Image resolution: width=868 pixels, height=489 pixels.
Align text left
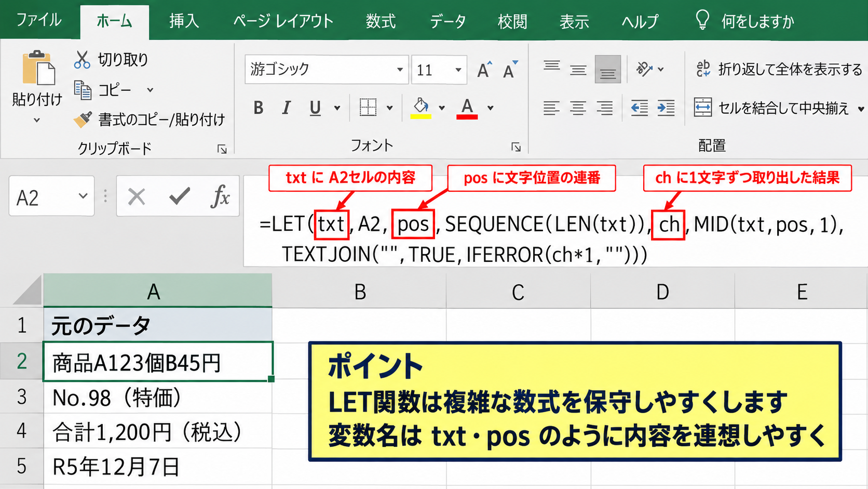point(551,108)
